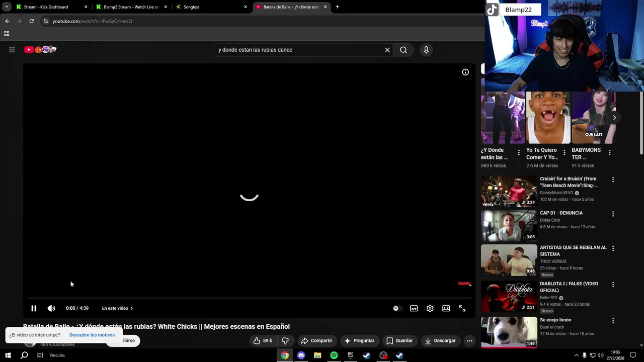Viewport: 644px width, 362px height.
Task: Open the '¿Y Dónde están las' short thumbnail
Action: pyautogui.click(x=503, y=118)
